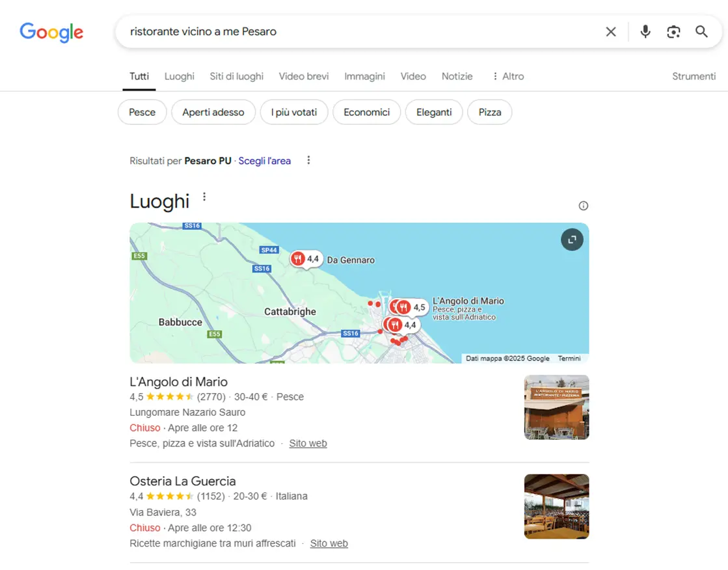Click the Da Gennaro map label
The width and height of the screenshot is (728, 570).
351,260
